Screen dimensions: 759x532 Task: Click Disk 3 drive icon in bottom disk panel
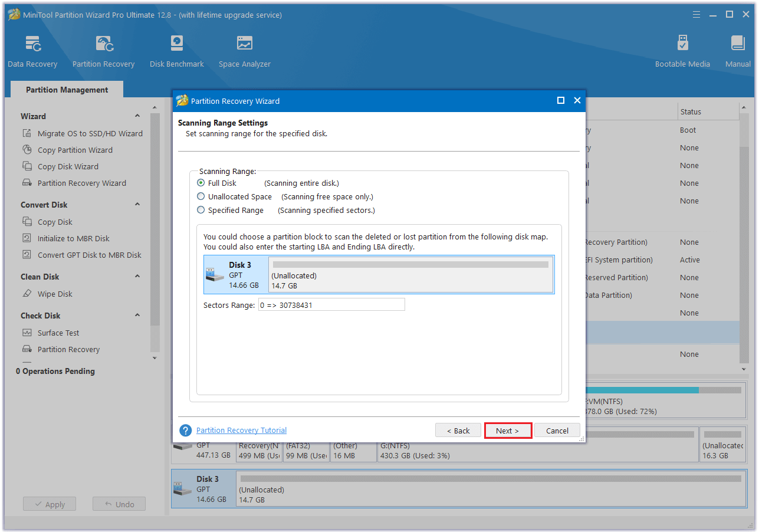(182, 489)
